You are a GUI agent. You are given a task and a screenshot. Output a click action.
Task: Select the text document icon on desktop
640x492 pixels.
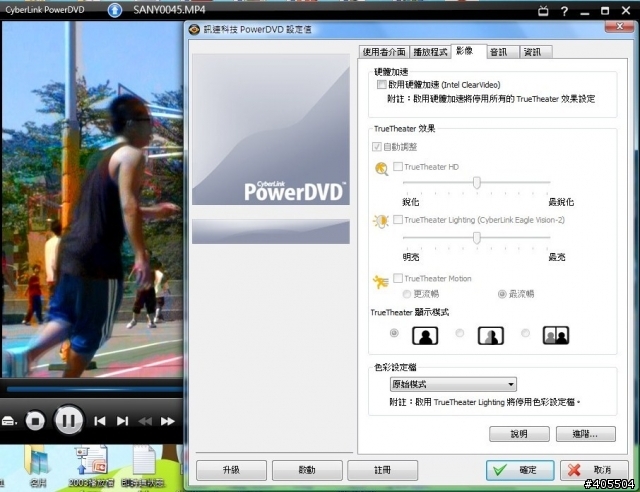(143, 468)
